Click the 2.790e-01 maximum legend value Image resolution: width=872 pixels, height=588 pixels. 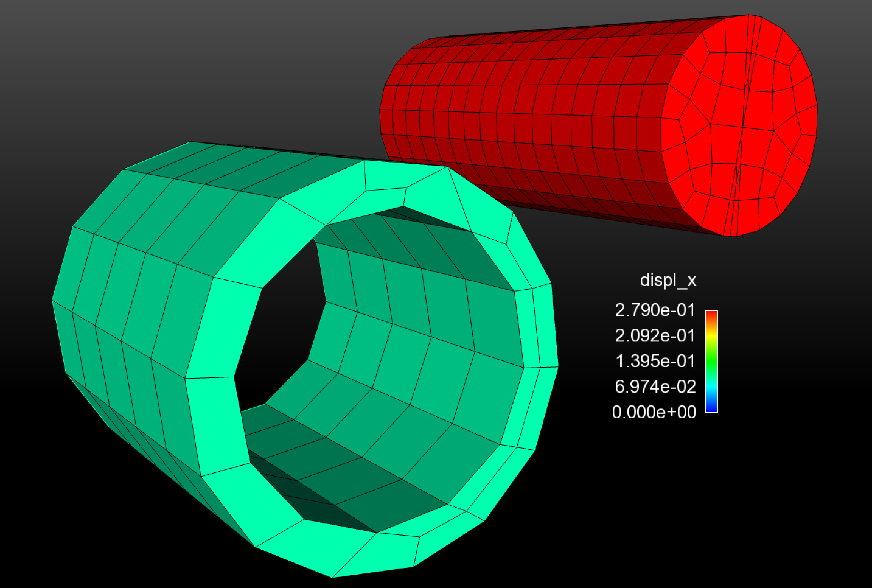pyautogui.click(x=655, y=310)
